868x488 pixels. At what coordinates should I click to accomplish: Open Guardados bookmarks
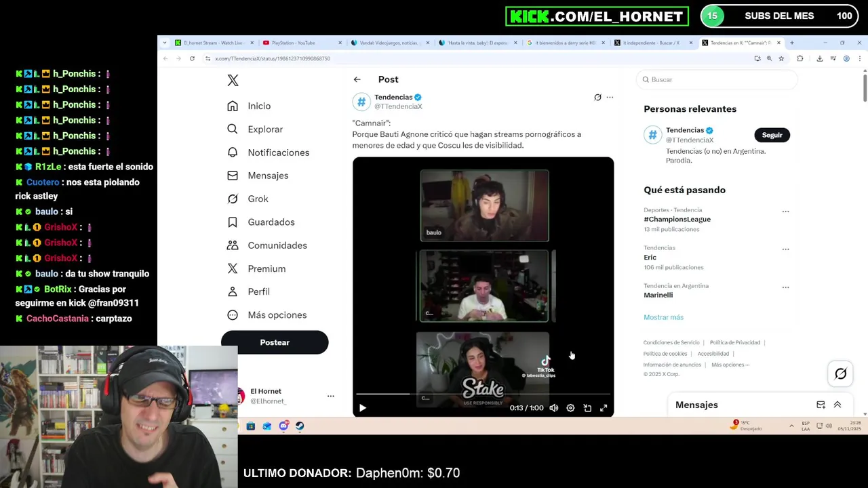(x=260, y=222)
